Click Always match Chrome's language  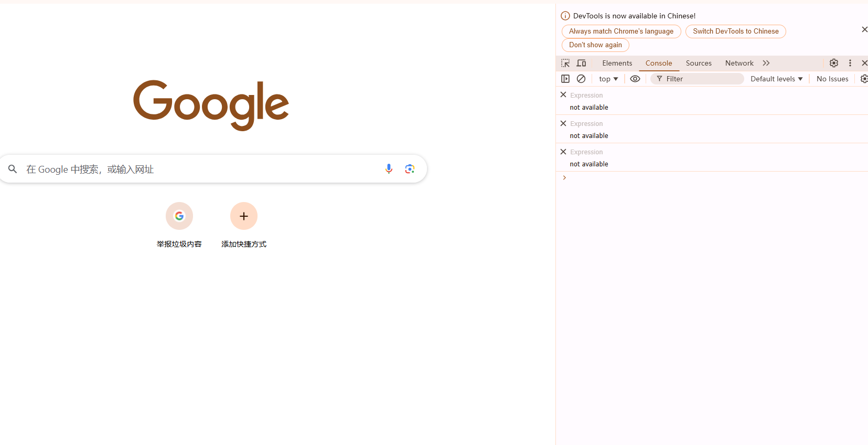click(621, 31)
